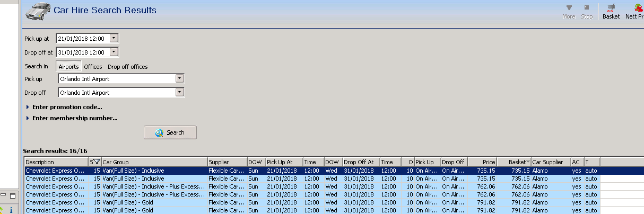
Task: Open the Drop off at date dropdown
Action: (114, 52)
